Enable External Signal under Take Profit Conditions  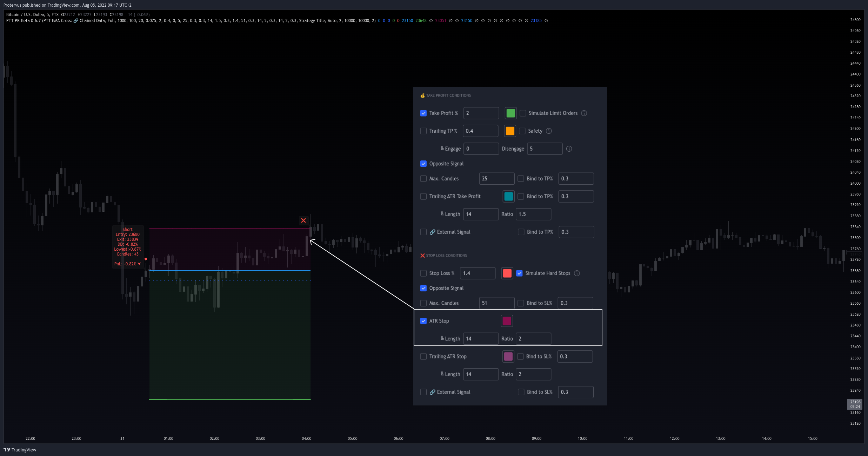point(423,232)
